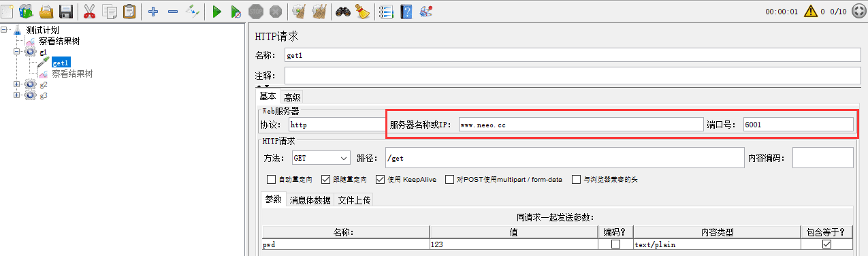The height and width of the screenshot is (256, 868).
Task: Click the binoculars Search icon
Action: (x=342, y=11)
